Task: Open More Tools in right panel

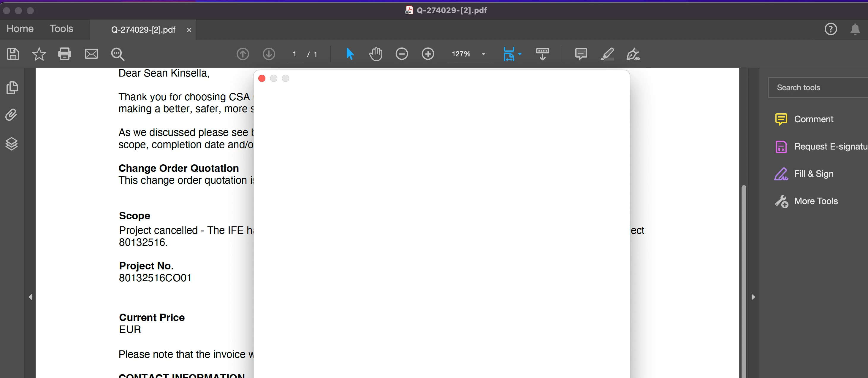Action: (x=815, y=201)
